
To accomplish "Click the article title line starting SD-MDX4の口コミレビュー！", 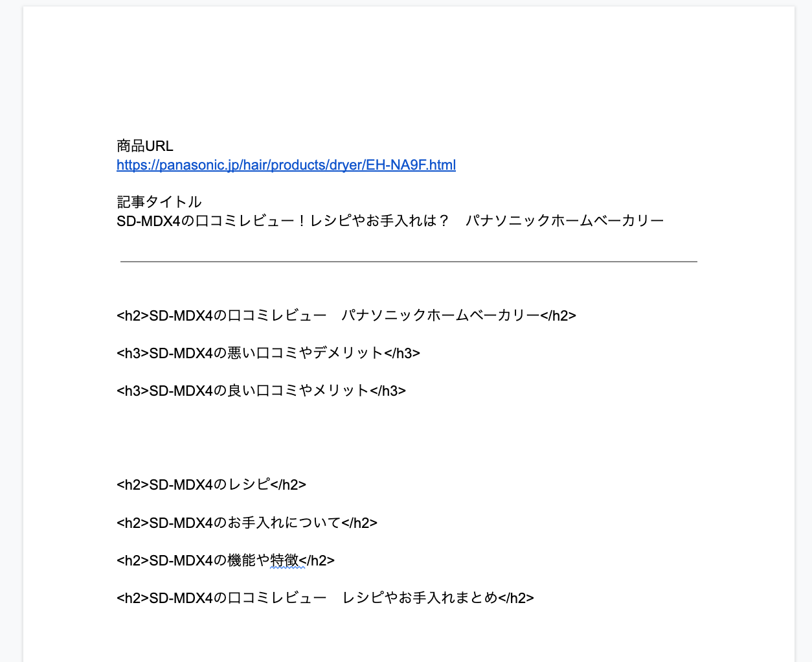I will click(x=390, y=221).
